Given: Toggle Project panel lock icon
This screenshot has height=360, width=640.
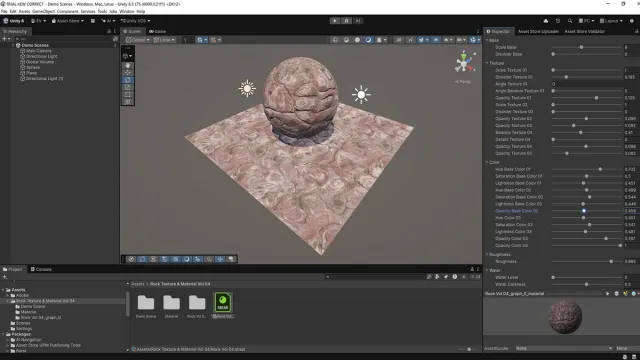Looking at the screenshot, I should 472,269.
